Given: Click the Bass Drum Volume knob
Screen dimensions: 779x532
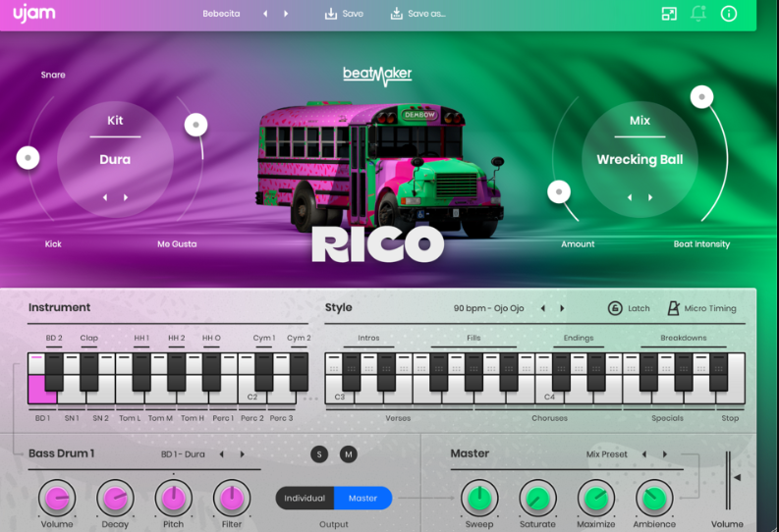Looking at the screenshot, I should click(x=57, y=499).
